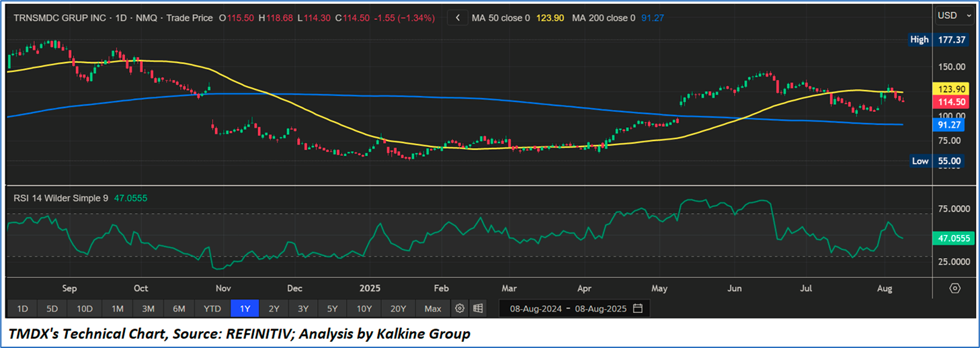The image size is (980, 348).
Task: Open the calendar icon in the date range
Action: point(638,308)
